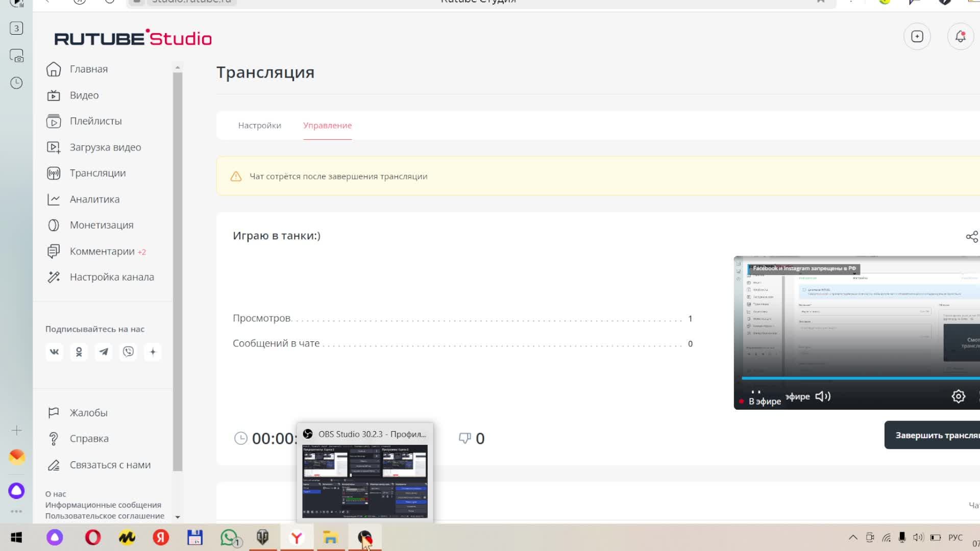Click the create content plus icon

(x=917, y=36)
